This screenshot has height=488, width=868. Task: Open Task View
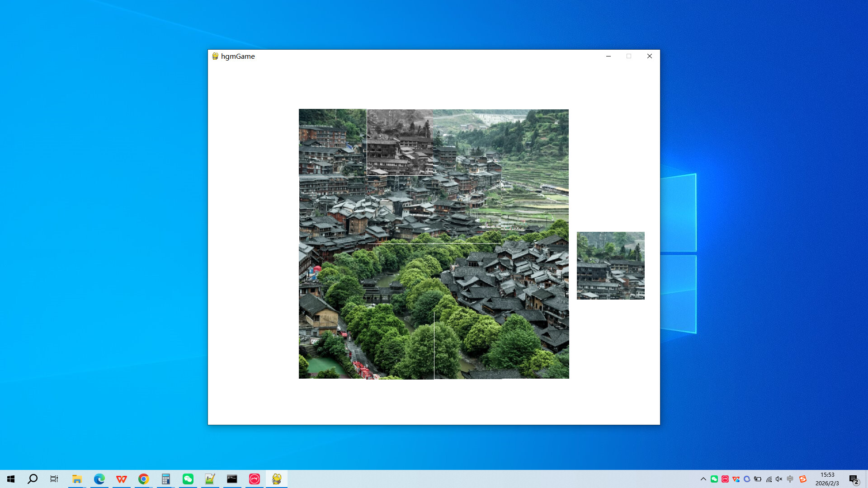click(x=54, y=479)
